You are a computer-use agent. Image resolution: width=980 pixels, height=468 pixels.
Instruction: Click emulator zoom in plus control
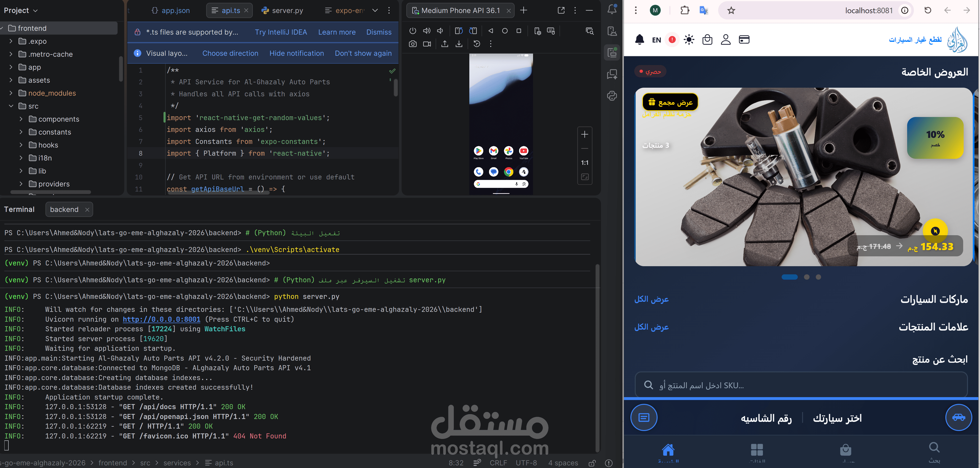[x=585, y=135]
